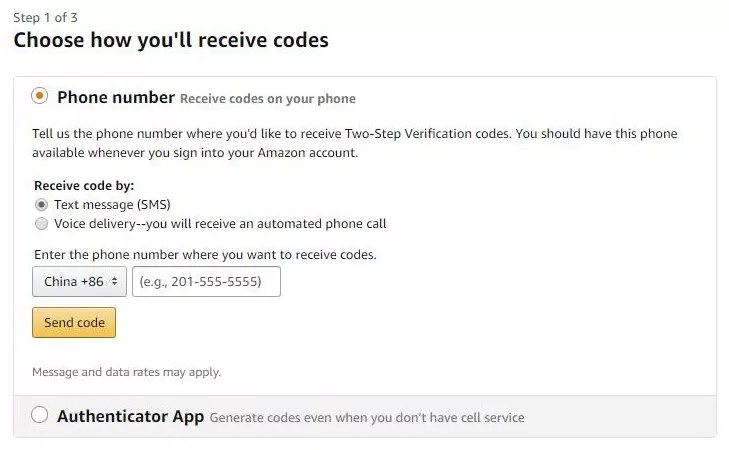Click the "Text message (SMS)" label text
This screenshot has width=729, height=450.
point(112,205)
